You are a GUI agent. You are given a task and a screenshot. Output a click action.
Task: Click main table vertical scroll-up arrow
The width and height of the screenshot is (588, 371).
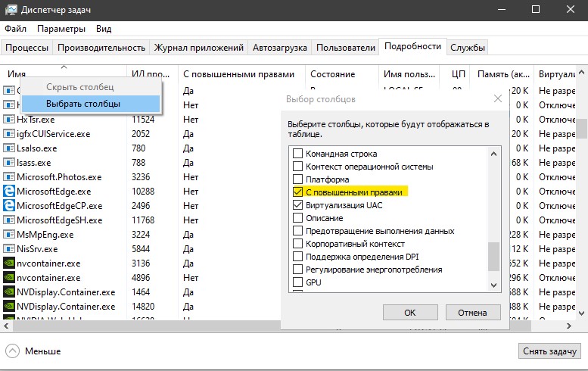coord(581,72)
